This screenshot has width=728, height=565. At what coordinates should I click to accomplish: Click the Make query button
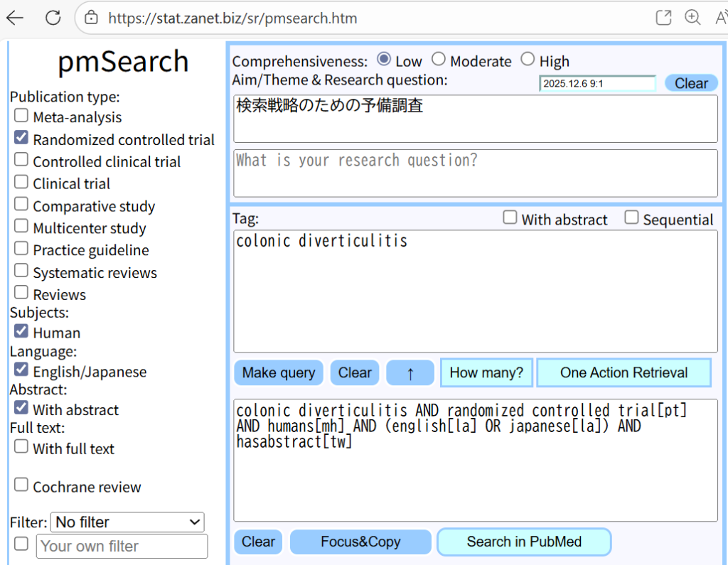tap(279, 373)
